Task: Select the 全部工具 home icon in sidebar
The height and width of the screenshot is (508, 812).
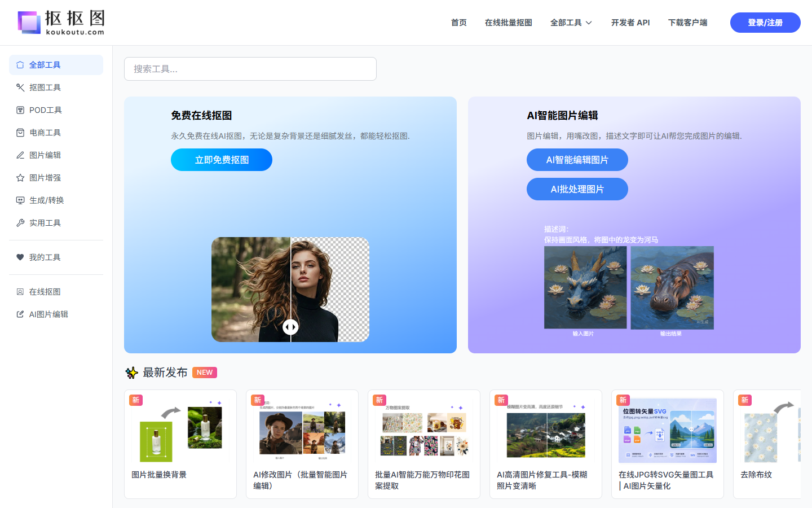Action: tap(20, 65)
